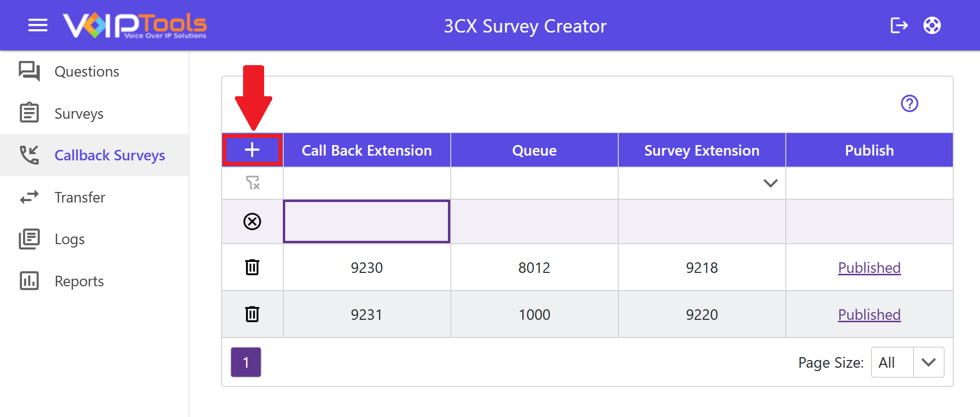
Task: Click the logout icon in header
Action: (899, 25)
